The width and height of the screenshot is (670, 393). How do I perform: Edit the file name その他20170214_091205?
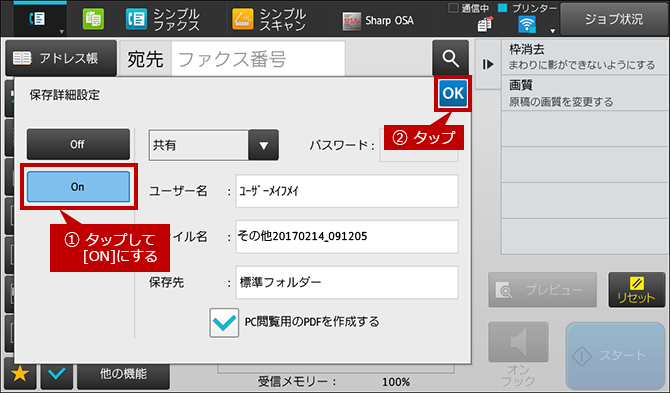(347, 236)
